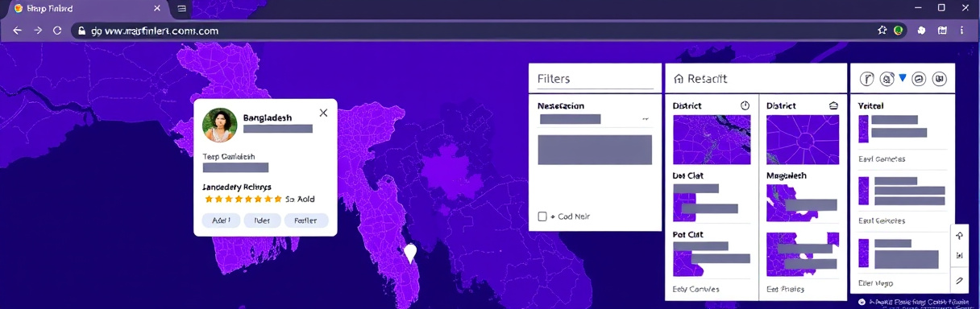Click the last icon in the Veiteel panel's top row
Screen dimensions: 980x309
pyautogui.click(x=939, y=79)
